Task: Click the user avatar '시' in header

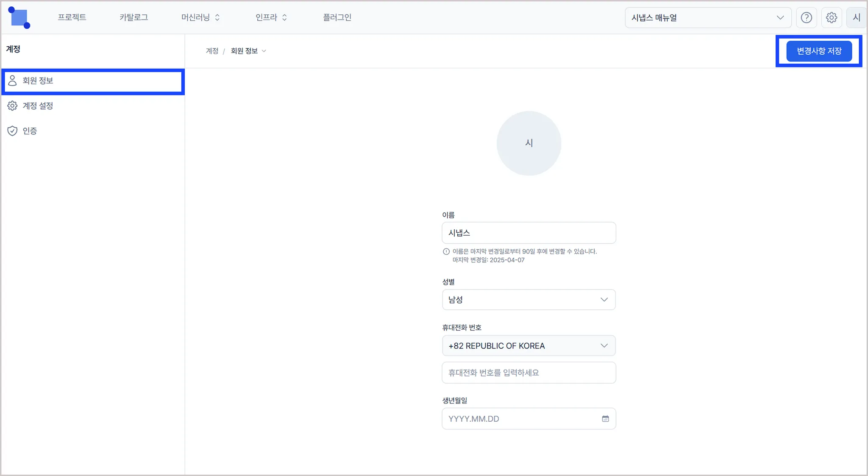Action: pos(856,18)
